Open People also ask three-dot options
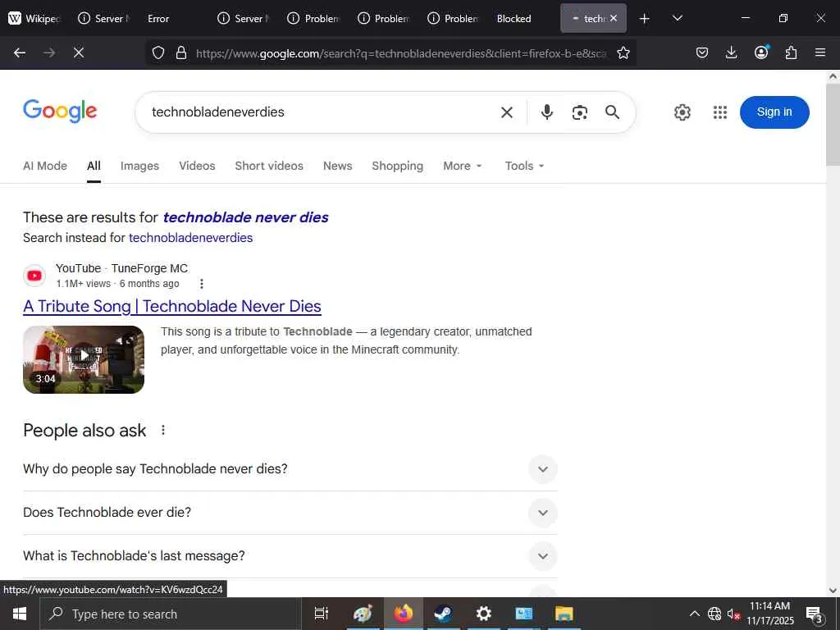The height and width of the screenshot is (630, 840). (163, 430)
